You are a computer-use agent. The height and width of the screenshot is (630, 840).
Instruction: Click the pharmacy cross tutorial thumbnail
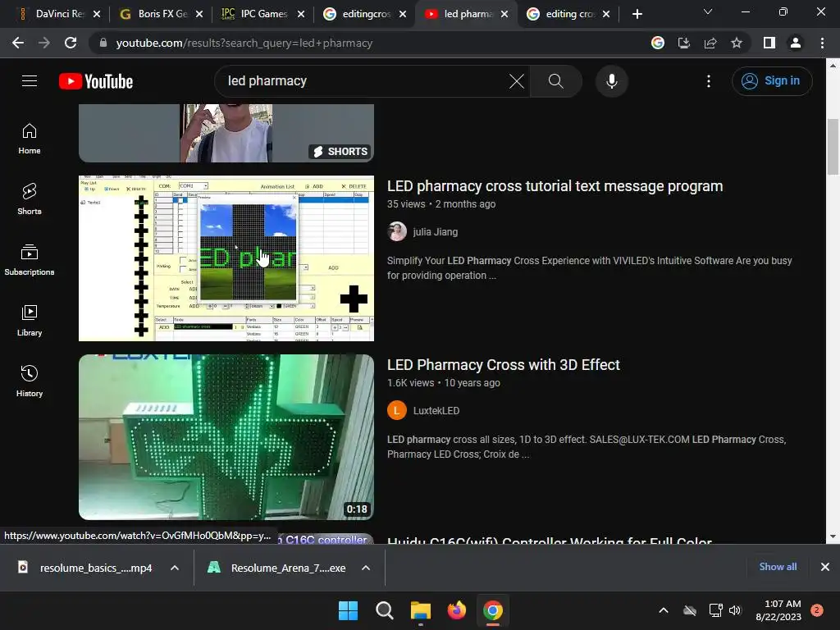tap(226, 258)
